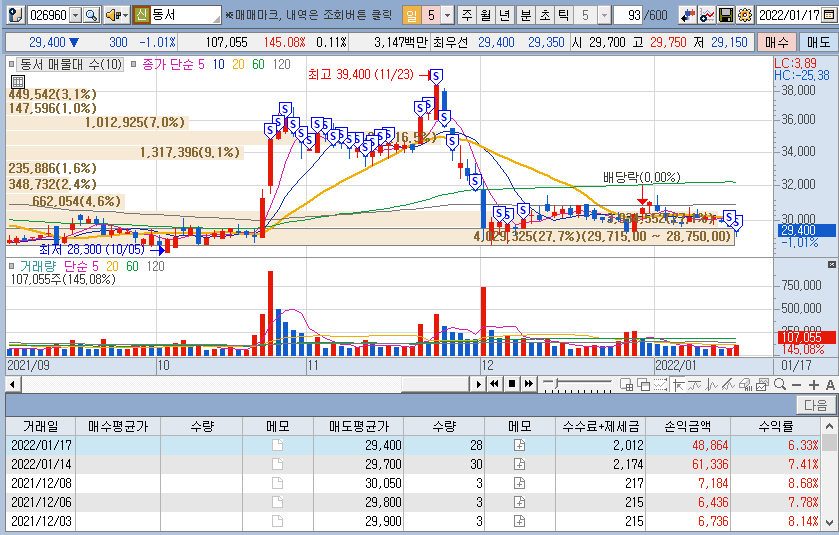839x535 pixels.
Task: Click table scrollbar up arrow
Action: tap(829, 426)
